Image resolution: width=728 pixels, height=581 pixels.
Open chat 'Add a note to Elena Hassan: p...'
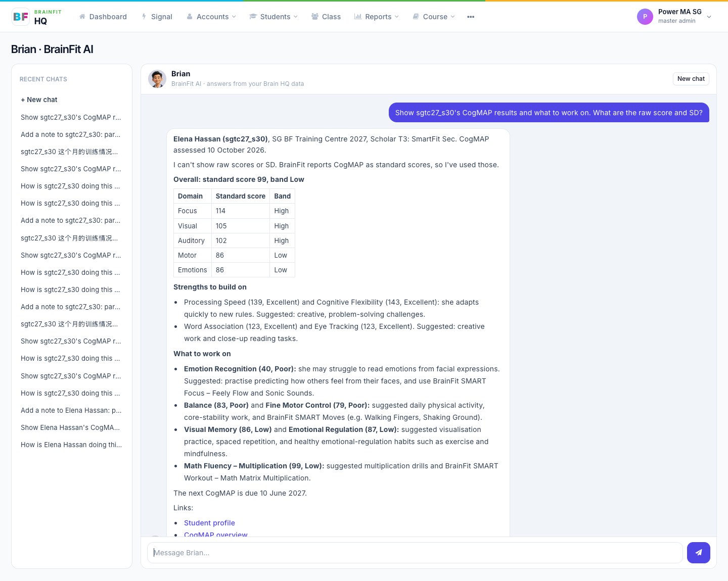point(71,410)
